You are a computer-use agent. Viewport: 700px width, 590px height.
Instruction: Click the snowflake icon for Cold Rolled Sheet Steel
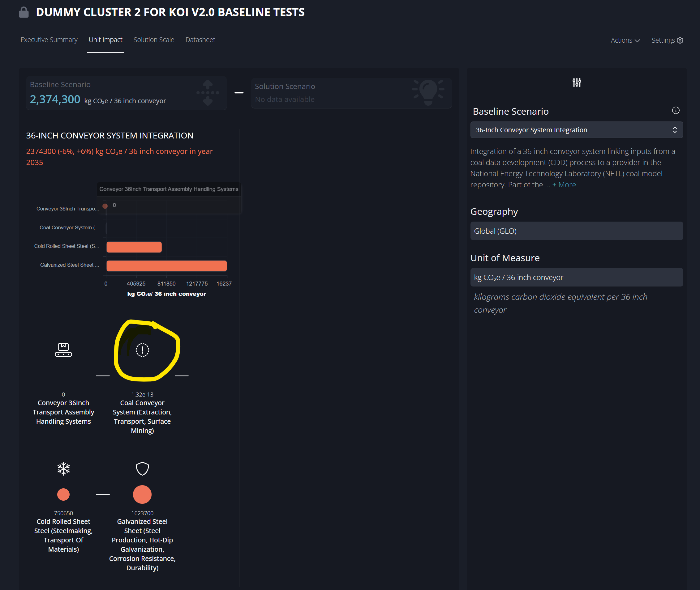63,469
